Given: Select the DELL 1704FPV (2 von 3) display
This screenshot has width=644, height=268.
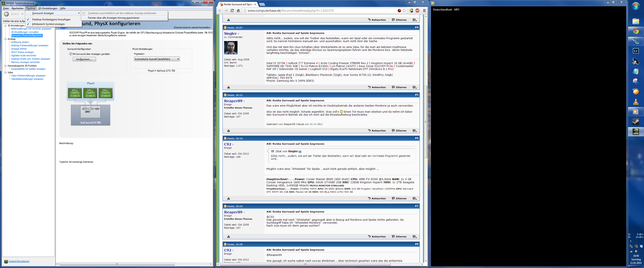Looking at the screenshot, I should click(x=90, y=93).
